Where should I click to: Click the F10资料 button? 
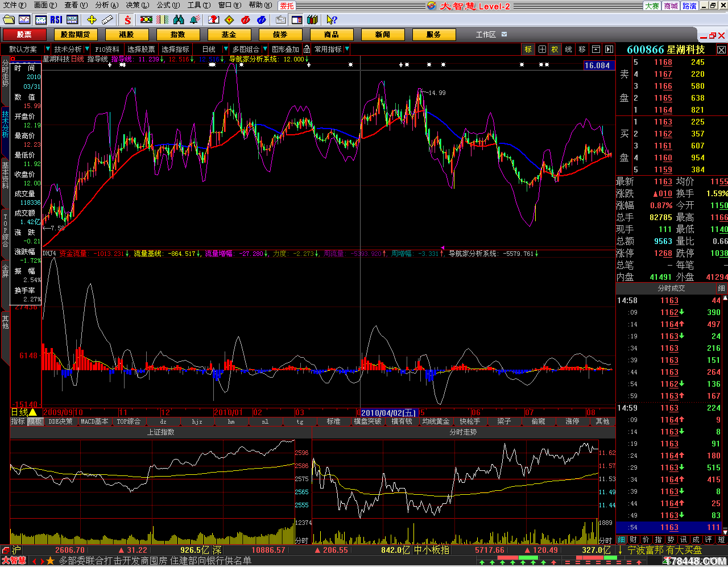tap(107, 49)
